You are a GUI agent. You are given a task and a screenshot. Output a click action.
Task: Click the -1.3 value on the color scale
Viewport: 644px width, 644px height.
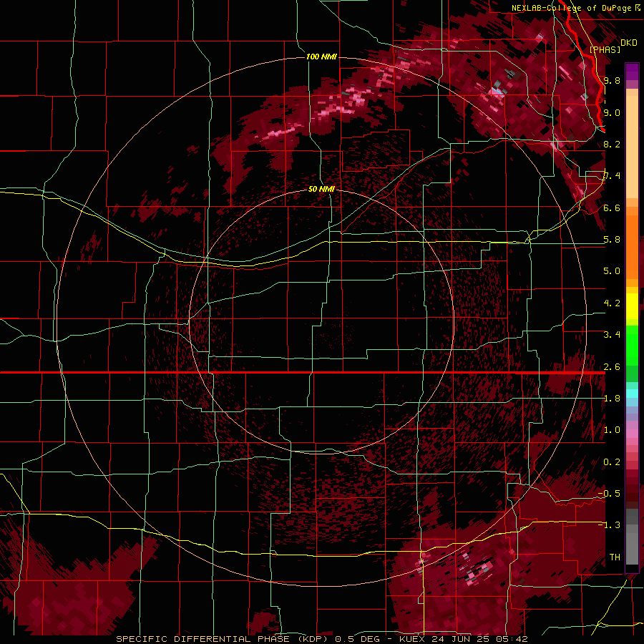[609, 525]
